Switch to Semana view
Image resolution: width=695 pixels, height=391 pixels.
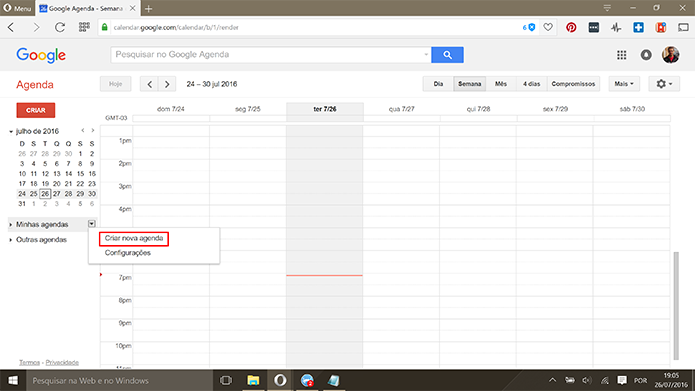(469, 84)
